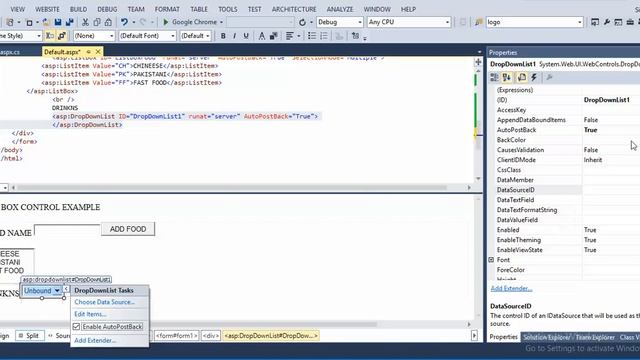Open the Any CPU platform dropdown
The image size is (640, 360).
click(409, 22)
